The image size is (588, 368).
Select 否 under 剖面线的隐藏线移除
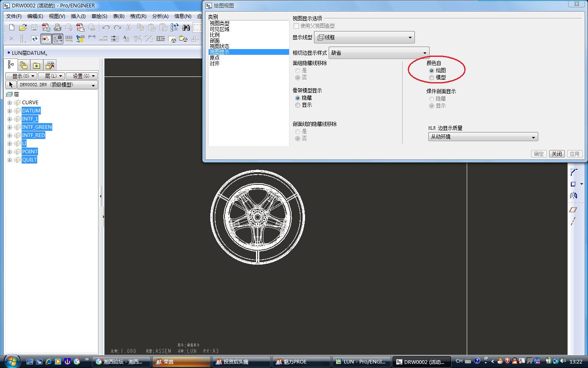point(298,139)
